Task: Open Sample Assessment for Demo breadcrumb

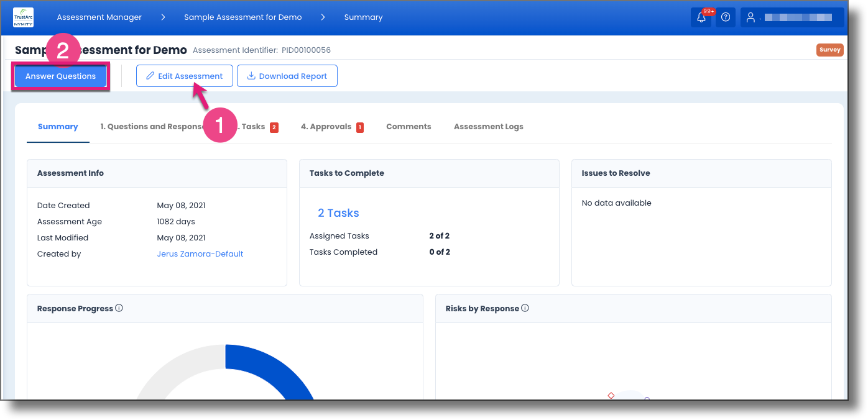Action: coord(243,17)
